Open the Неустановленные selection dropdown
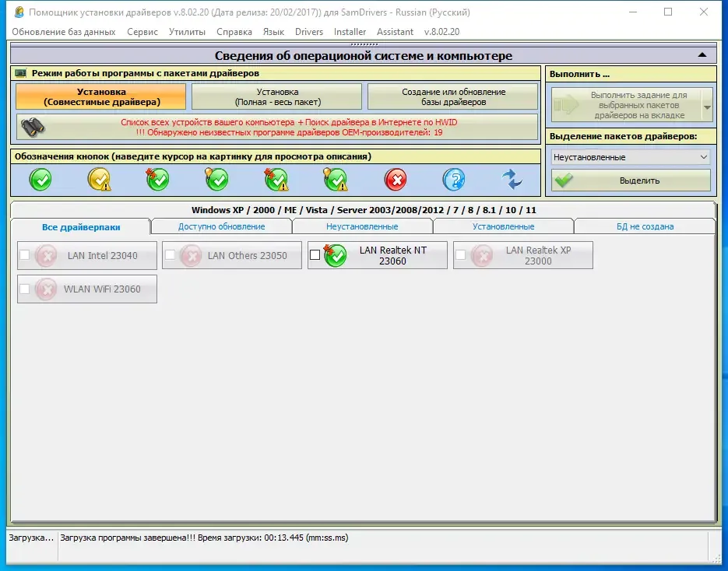The height and width of the screenshot is (571, 728). click(631, 157)
